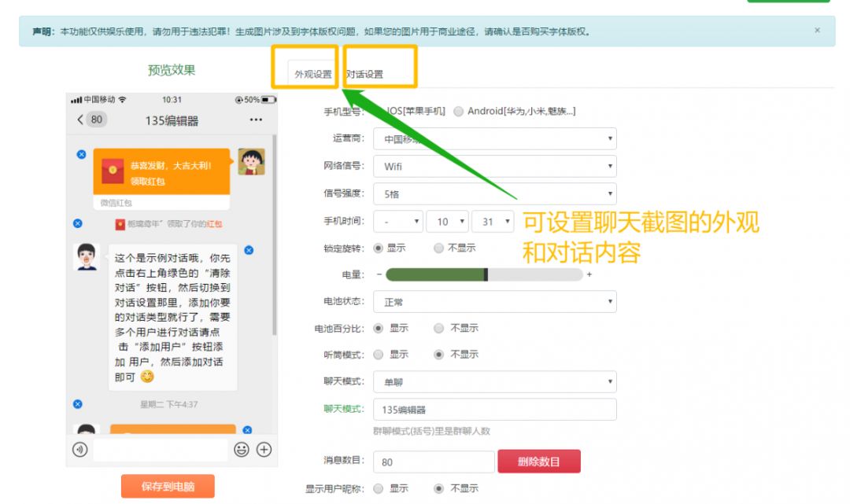This screenshot has height=504, width=850.
Task: Open the minute dropdown showing 31
Action: coord(493,222)
